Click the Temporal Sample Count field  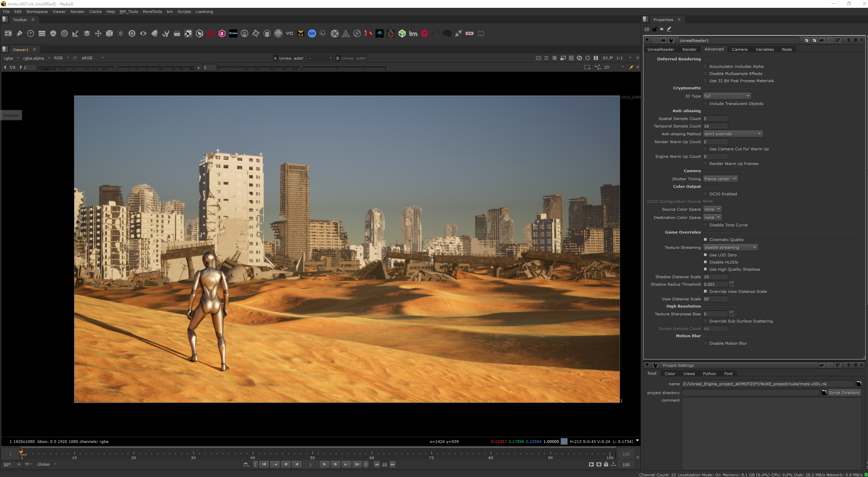[x=715, y=126]
